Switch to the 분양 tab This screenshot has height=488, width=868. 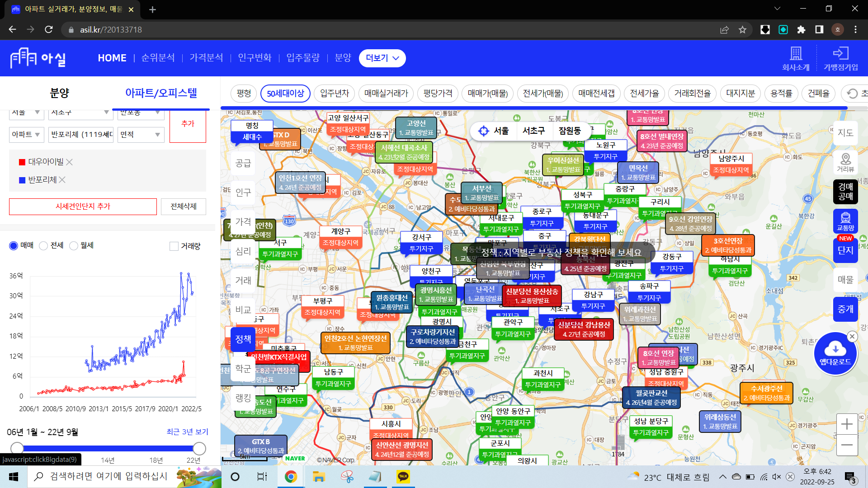point(59,93)
